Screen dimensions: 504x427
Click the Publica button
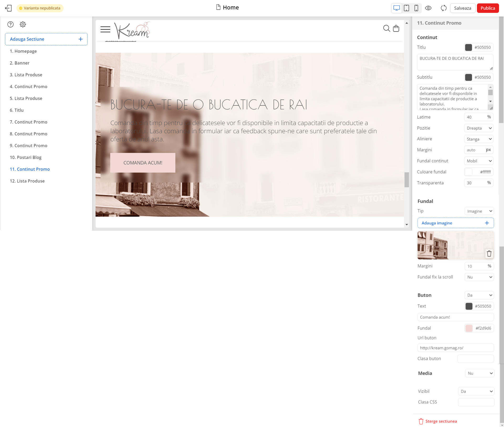pyautogui.click(x=488, y=8)
